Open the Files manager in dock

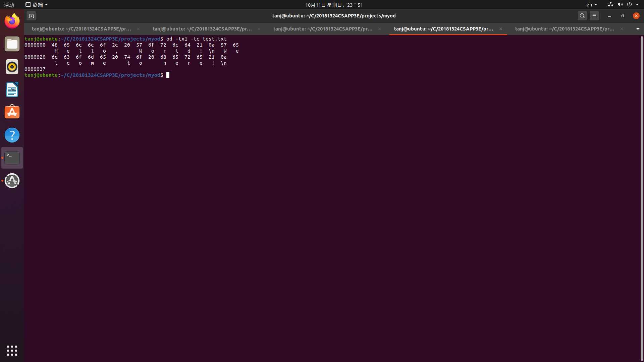point(12,44)
